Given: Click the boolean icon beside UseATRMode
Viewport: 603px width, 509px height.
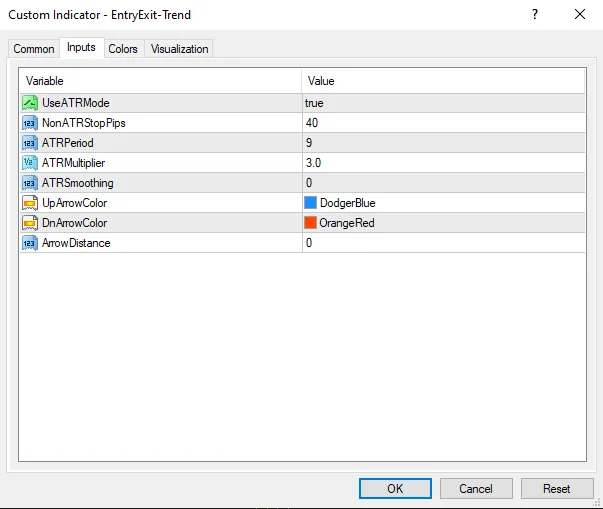Looking at the screenshot, I should (30, 103).
